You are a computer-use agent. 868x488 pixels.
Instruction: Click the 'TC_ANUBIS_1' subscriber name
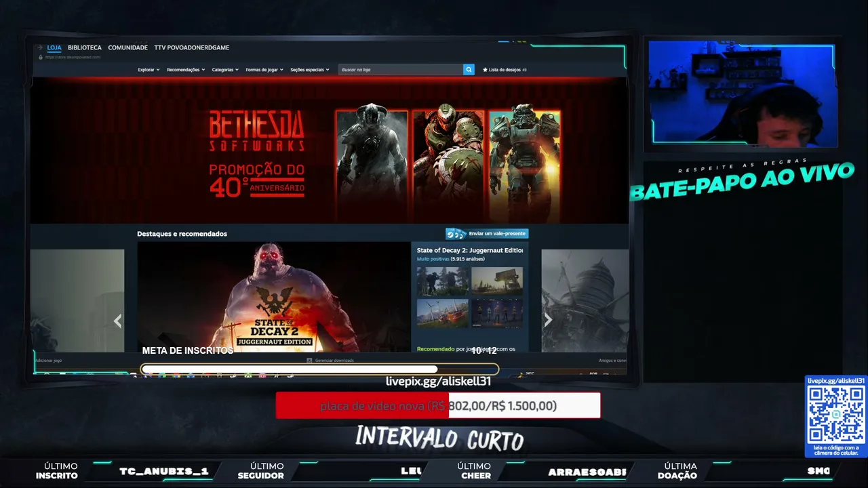pos(164,471)
